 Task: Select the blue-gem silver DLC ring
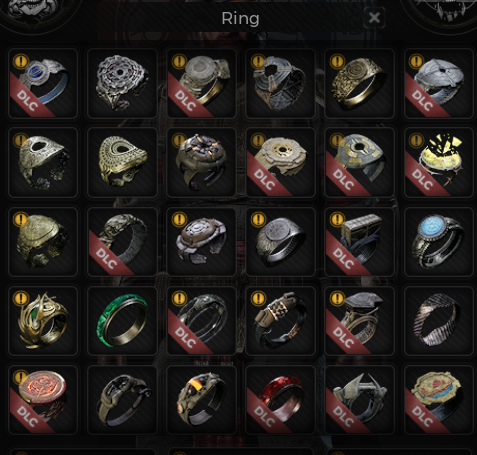pyautogui.click(x=43, y=83)
